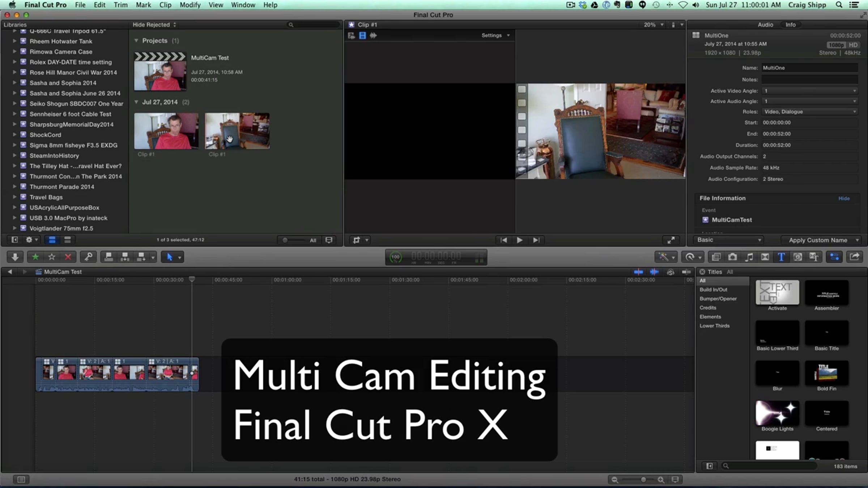
Task: Switch to the Info inspector tab
Action: (x=790, y=25)
